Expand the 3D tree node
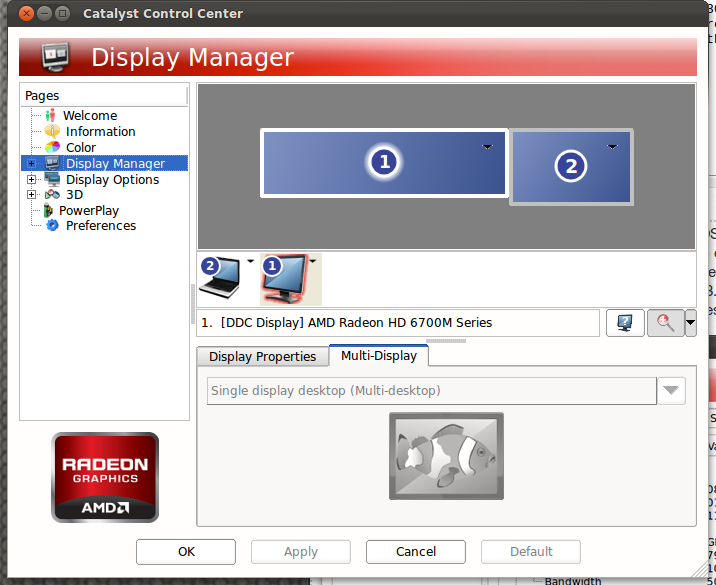The image size is (716, 585). pos(31,195)
